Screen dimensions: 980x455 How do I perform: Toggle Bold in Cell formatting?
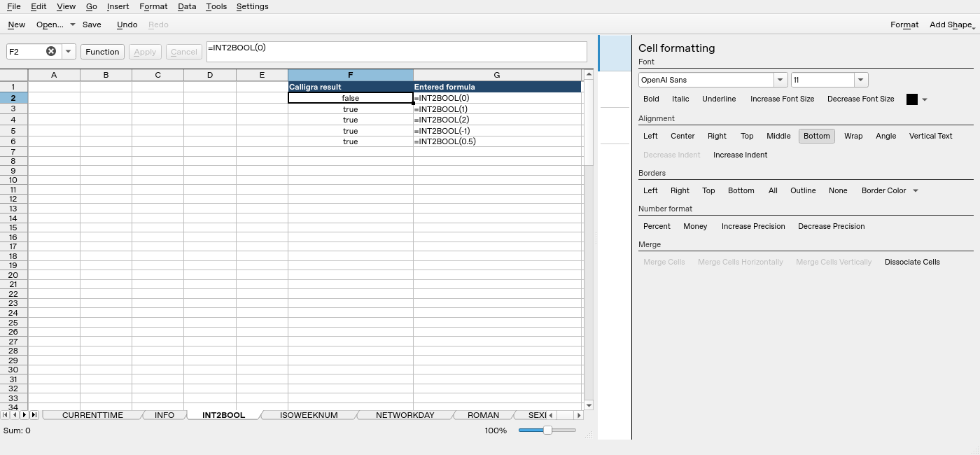651,99
